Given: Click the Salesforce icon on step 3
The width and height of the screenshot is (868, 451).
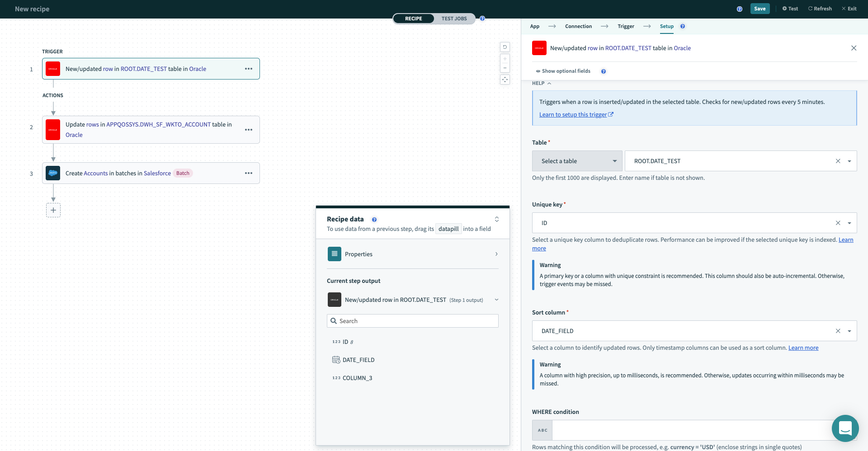Looking at the screenshot, I should [x=53, y=173].
